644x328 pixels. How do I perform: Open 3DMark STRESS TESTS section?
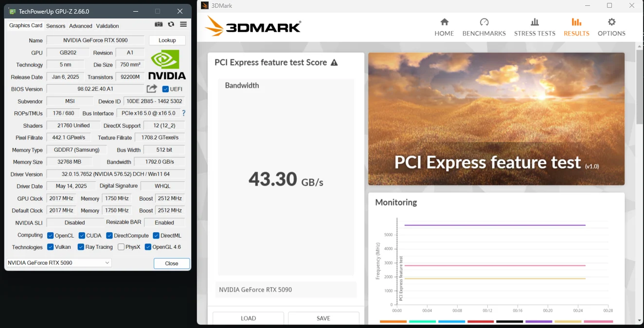(x=535, y=27)
